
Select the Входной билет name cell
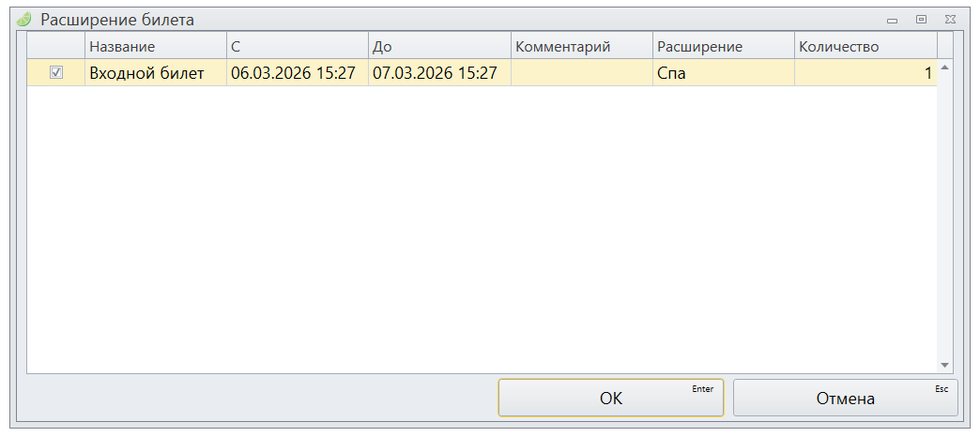pyautogui.click(x=155, y=73)
